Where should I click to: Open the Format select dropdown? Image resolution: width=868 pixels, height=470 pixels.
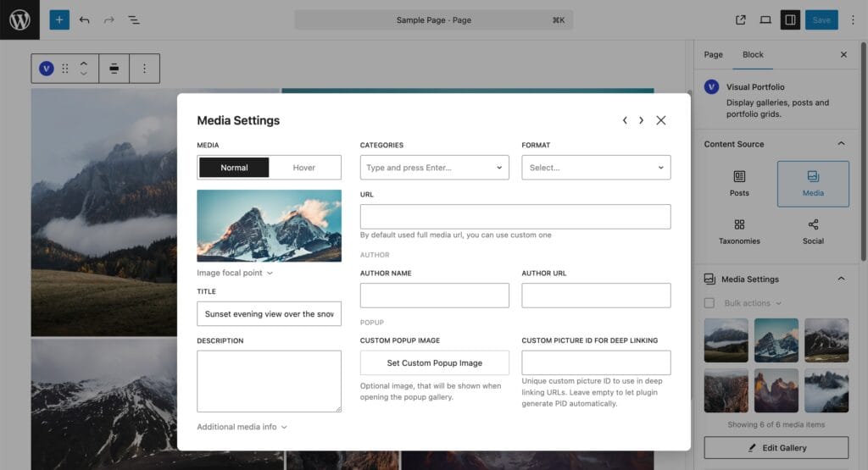pos(596,168)
